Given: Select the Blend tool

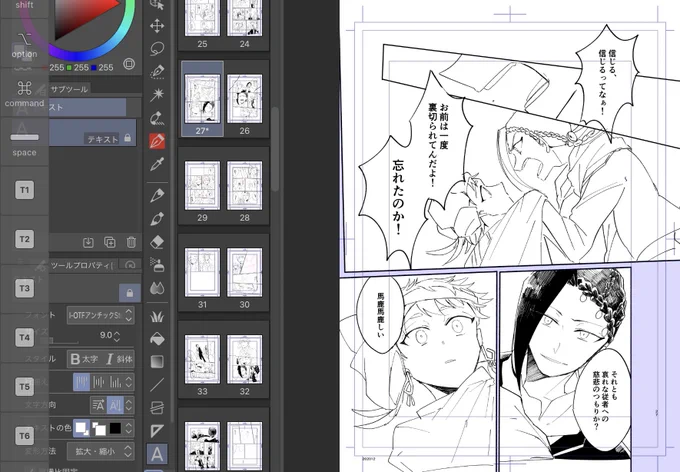Looking at the screenshot, I should tap(157, 287).
